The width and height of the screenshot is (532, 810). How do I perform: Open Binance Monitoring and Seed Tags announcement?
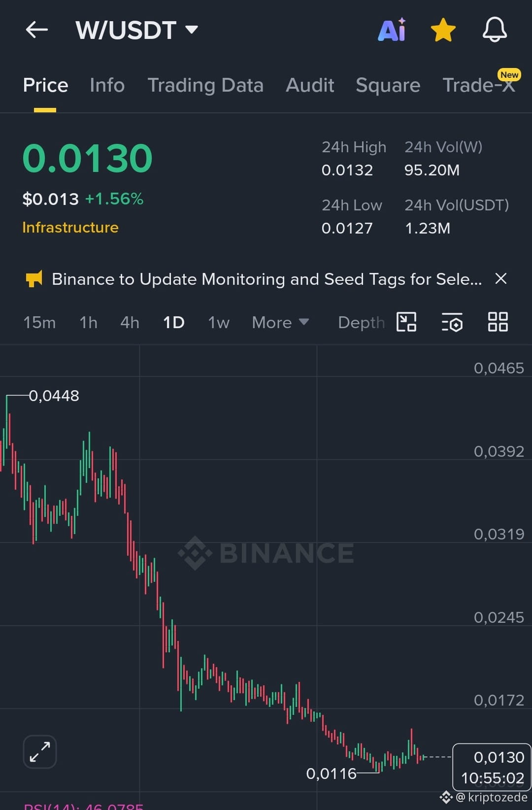pos(267,279)
